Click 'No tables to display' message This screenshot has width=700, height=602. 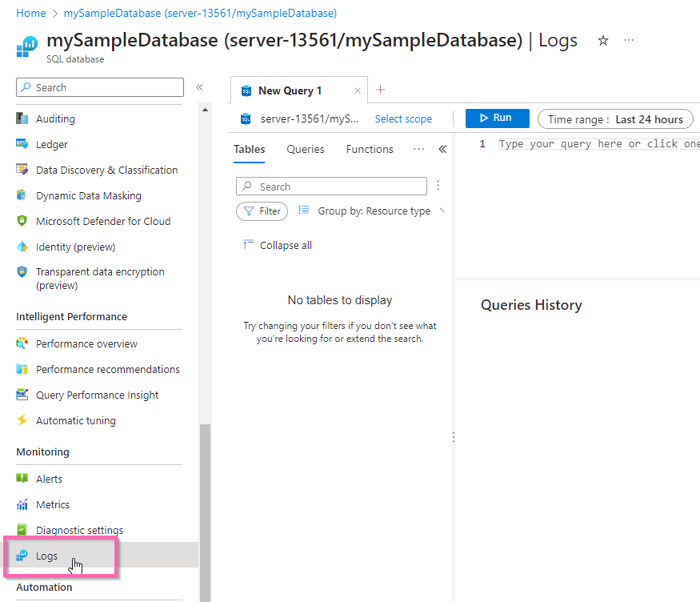340,300
